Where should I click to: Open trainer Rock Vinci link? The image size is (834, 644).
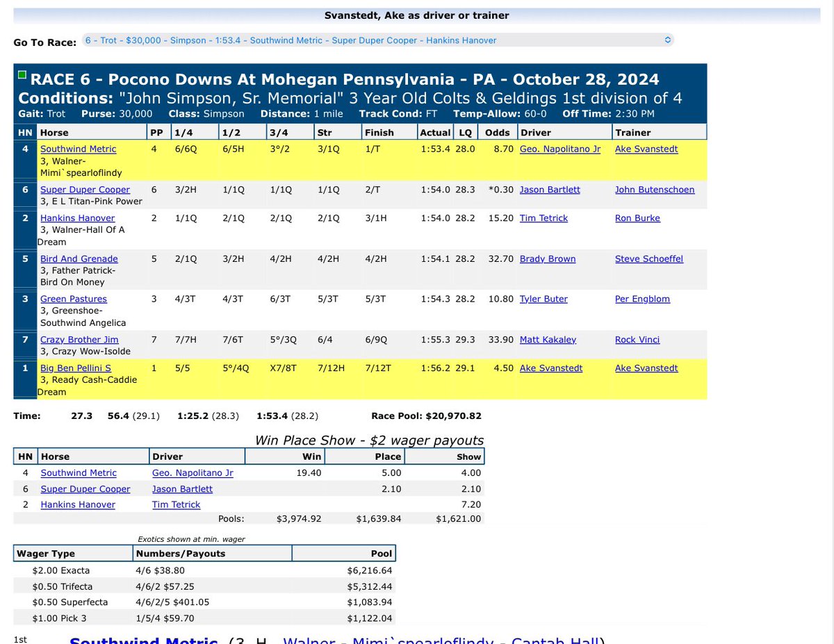pos(637,340)
